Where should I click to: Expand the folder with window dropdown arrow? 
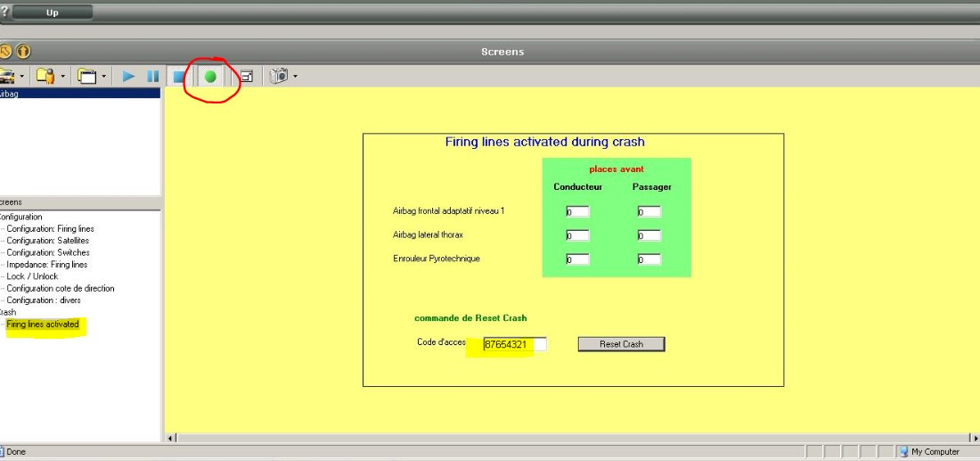pos(103,77)
